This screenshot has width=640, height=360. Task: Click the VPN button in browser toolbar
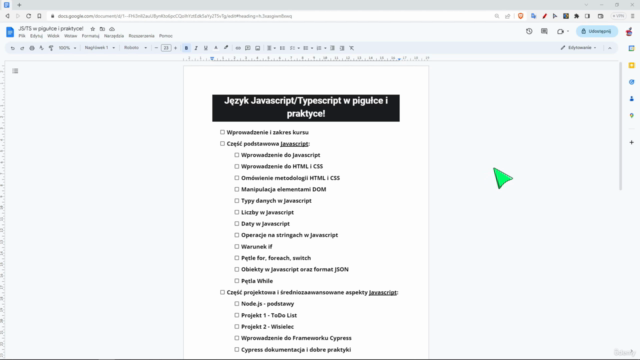click(x=618, y=16)
